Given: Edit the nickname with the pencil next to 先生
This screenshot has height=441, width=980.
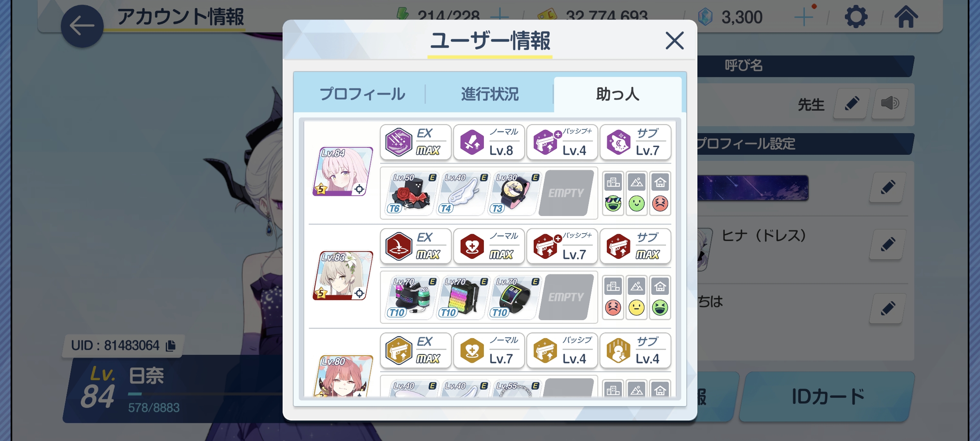Looking at the screenshot, I should (851, 103).
